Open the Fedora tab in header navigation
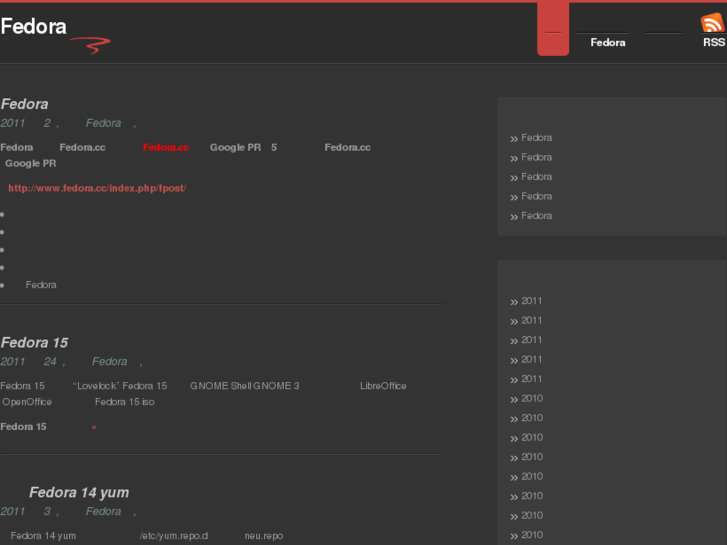Screen dimensions: 727x545 (x=607, y=42)
